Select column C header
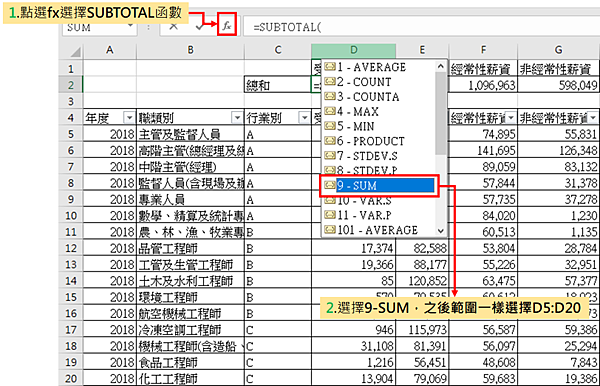 coord(278,50)
